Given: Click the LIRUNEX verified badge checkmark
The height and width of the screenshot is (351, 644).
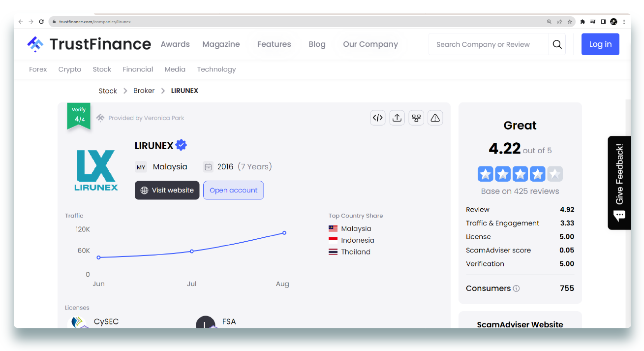Looking at the screenshot, I should [x=181, y=145].
